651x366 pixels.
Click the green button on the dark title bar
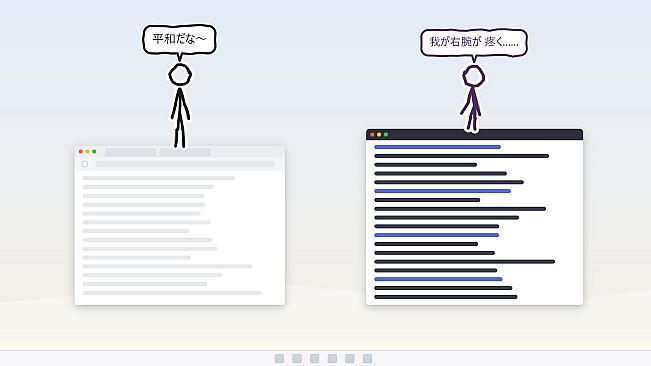coord(386,134)
